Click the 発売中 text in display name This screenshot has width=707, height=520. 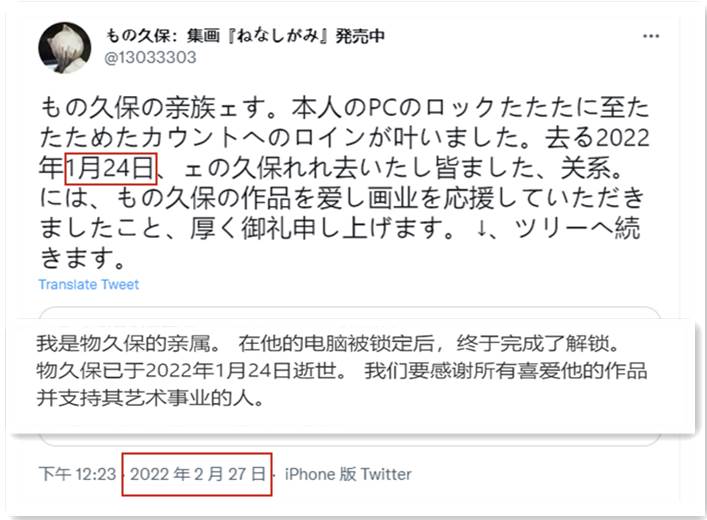coord(360,36)
